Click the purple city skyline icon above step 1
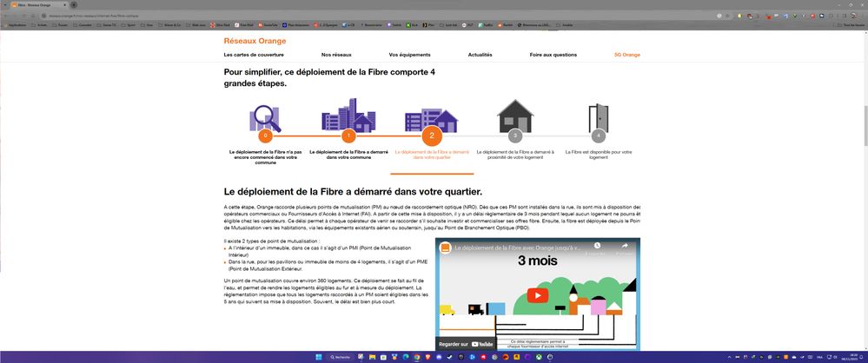 point(348,115)
